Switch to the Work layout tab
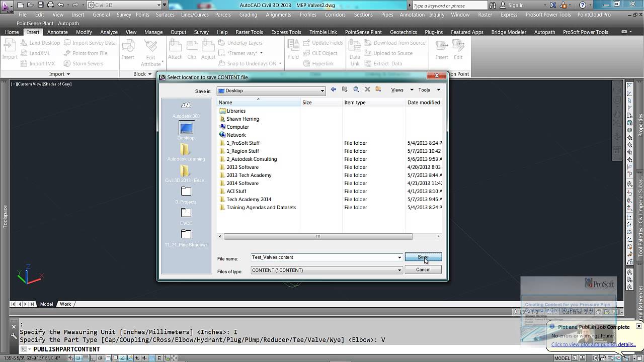This screenshot has height=362, width=644. click(x=66, y=304)
